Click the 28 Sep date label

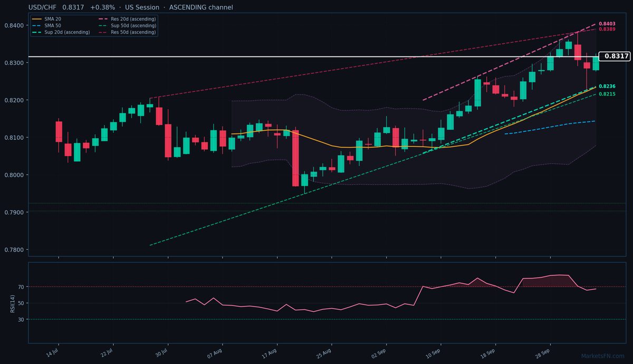click(x=543, y=353)
